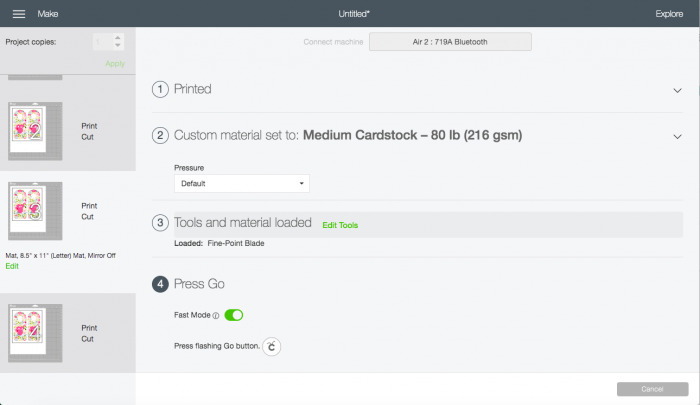Open the Explore machine menu
Viewport: 700px width, 405px height.
click(x=669, y=14)
